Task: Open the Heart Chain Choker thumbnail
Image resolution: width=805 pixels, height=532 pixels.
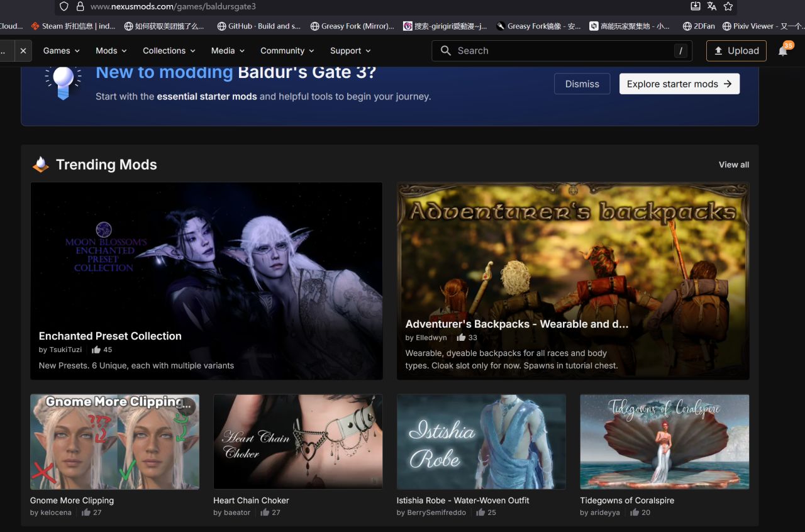Action: click(x=297, y=441)
